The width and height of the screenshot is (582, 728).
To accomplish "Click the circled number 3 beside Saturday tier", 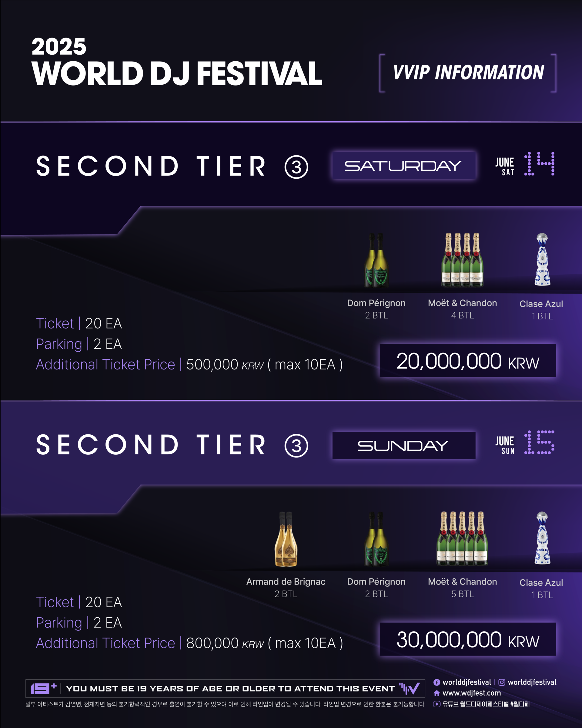I will coord(296,167).
